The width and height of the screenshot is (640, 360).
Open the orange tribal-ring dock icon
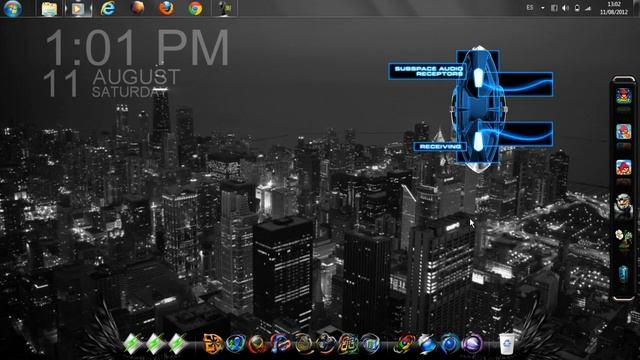213,344
